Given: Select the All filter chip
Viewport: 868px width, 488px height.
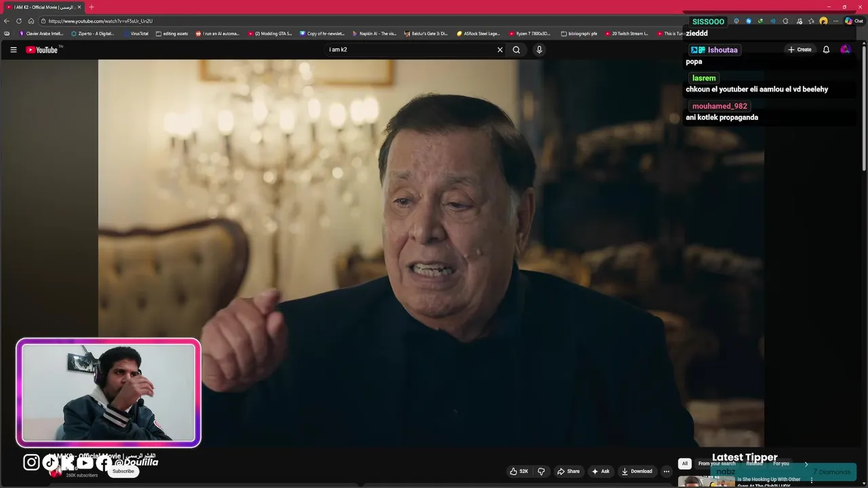Looking at the screenshot, I should point(685,464).
